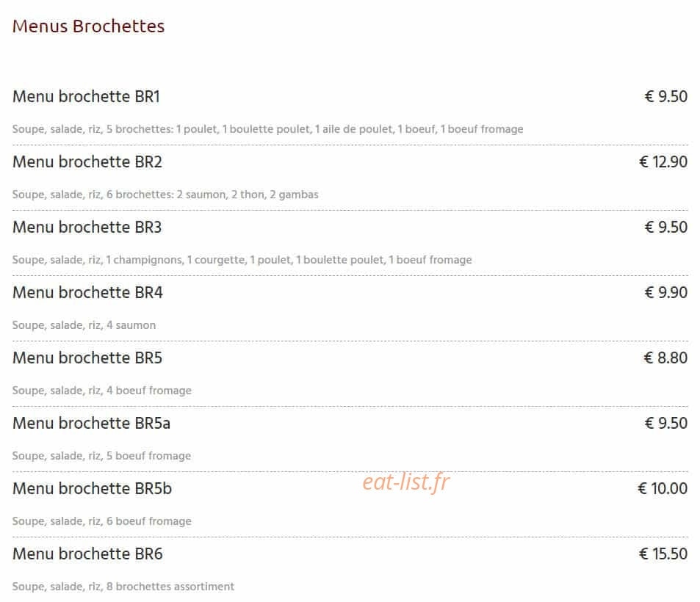The image size is (700, 602).
Task: Open Menu brochette BR2 item
Action: [x=87, y=162]
